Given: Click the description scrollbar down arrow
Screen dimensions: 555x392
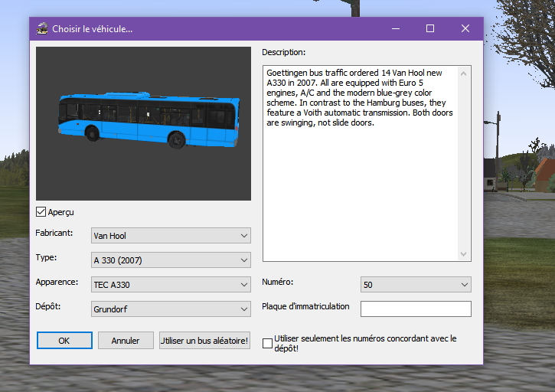Looking at the screenshot, I should 464,254.
